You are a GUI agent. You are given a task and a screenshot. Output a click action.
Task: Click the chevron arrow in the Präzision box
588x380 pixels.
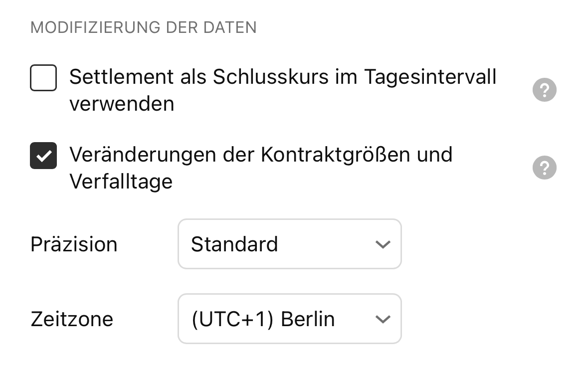pos(382,244)
